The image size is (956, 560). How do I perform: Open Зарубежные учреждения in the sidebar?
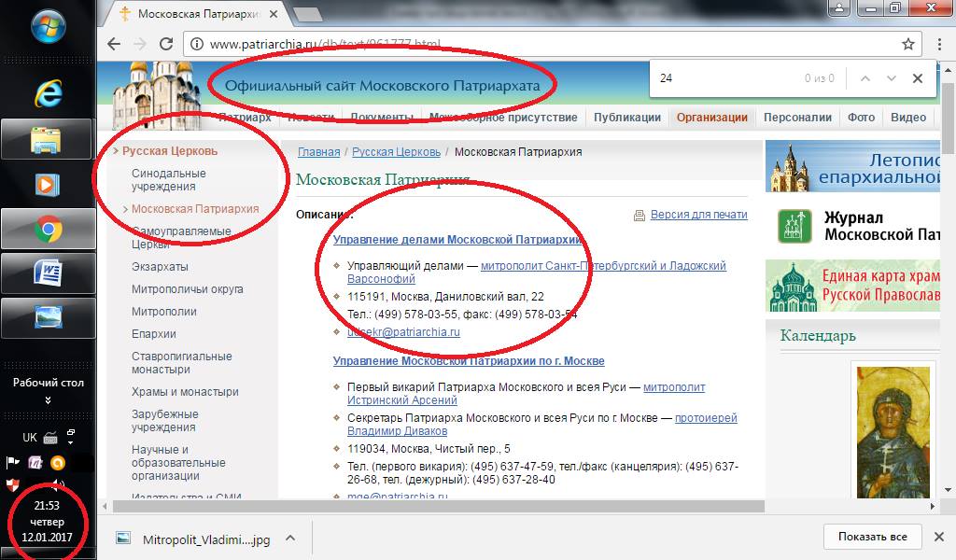tap(164, 420)
